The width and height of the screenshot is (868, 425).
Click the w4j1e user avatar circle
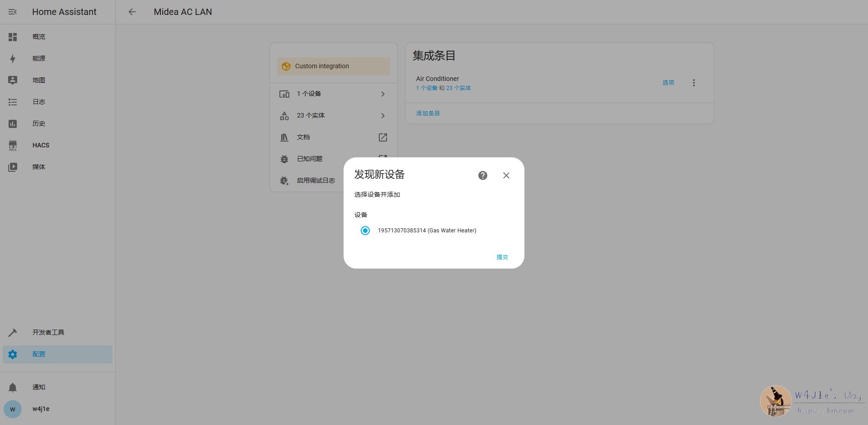point(13,409)
